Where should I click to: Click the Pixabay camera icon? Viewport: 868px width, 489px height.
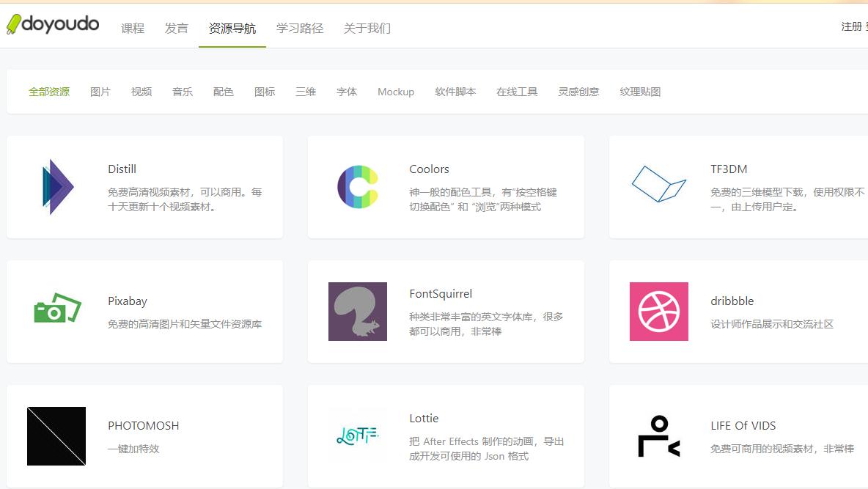point(56,311)
